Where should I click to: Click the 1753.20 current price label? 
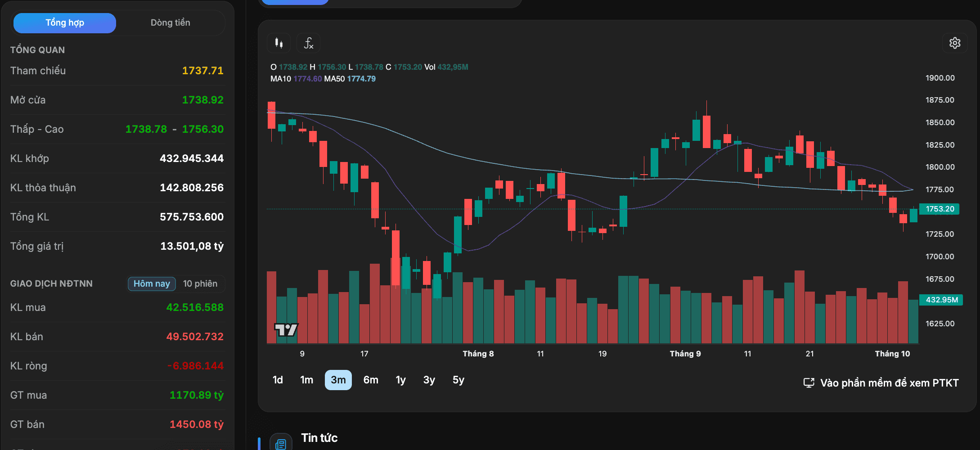pyautogui.click(x=940, y=209)
